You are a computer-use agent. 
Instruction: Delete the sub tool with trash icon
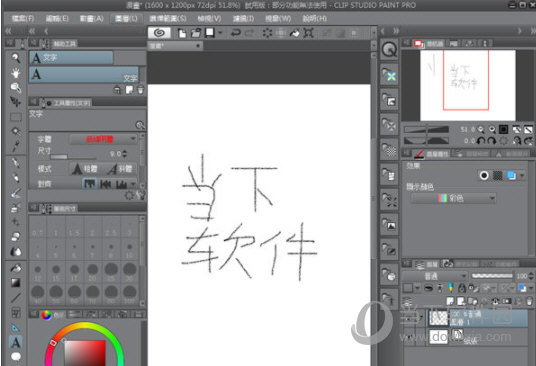tap(140, 90)
